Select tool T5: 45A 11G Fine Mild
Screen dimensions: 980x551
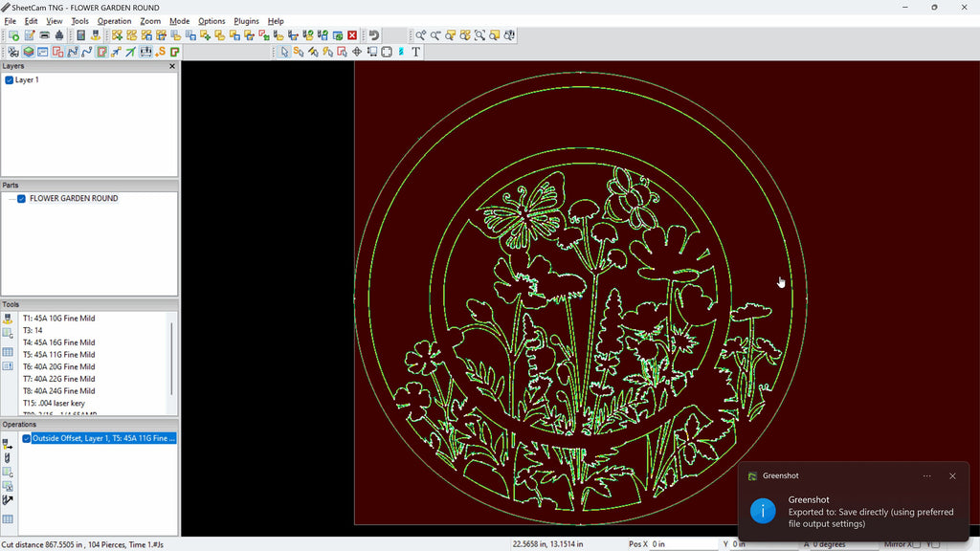58,354
